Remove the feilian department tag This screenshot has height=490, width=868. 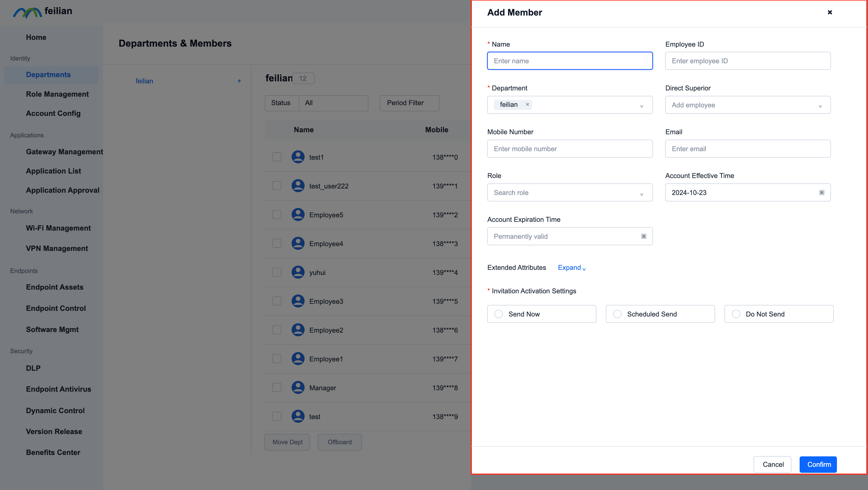[x=527, y=105]
